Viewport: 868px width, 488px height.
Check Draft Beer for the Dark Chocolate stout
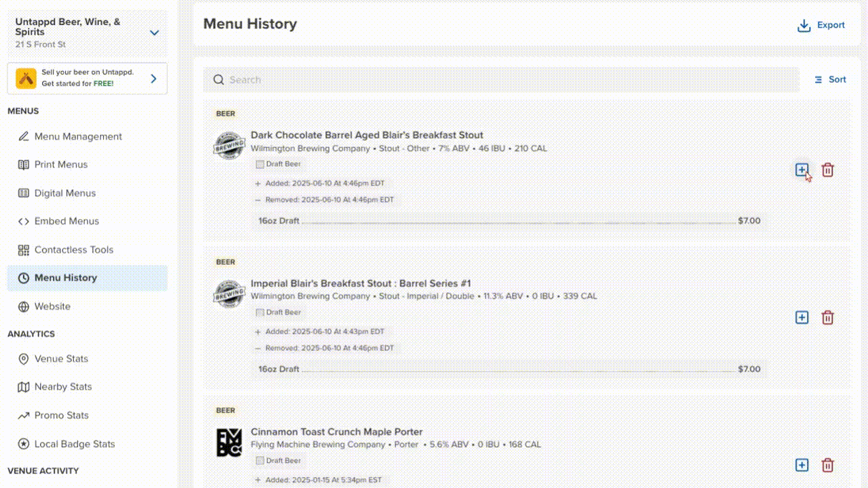(x=260, y=163)
